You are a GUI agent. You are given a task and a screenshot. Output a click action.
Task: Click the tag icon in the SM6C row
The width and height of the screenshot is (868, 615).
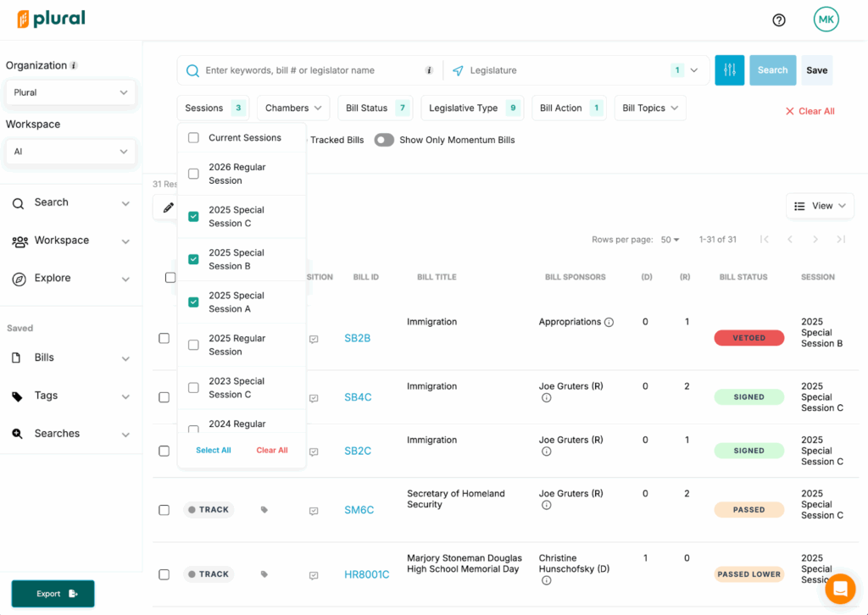(x=264, y=510)
